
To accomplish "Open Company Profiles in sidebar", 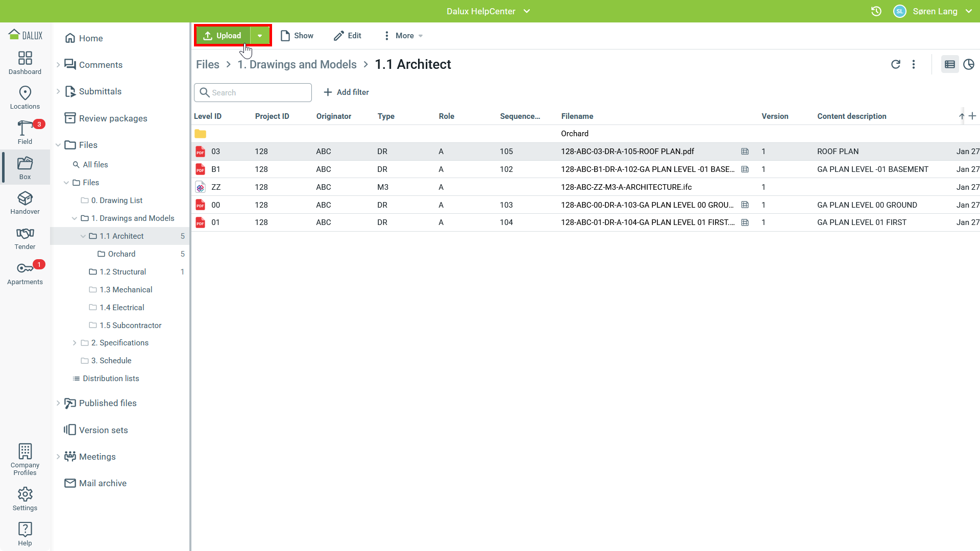I will pyautogui.click(x=24, y=459).
